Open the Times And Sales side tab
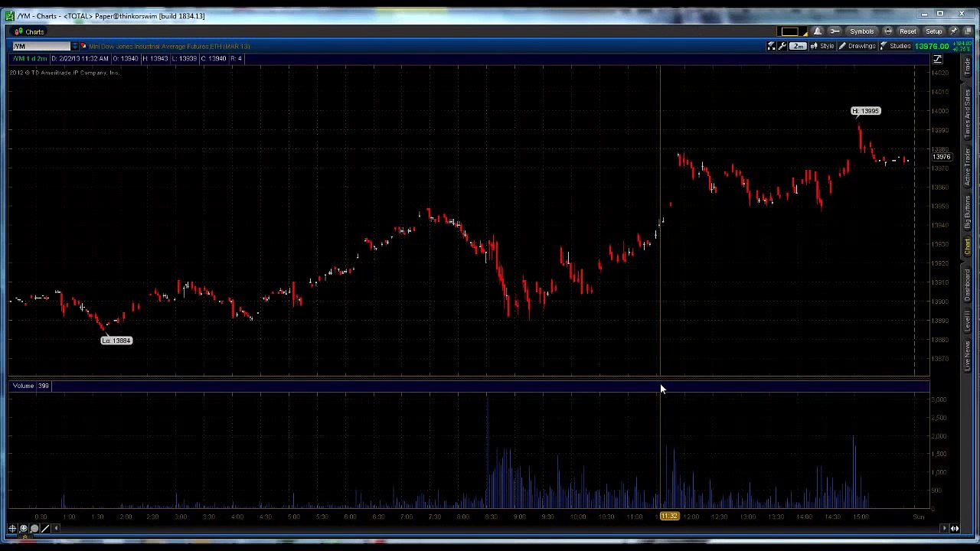Image resolution: width=980 pixels, height=551 pixels. point(967,113)
